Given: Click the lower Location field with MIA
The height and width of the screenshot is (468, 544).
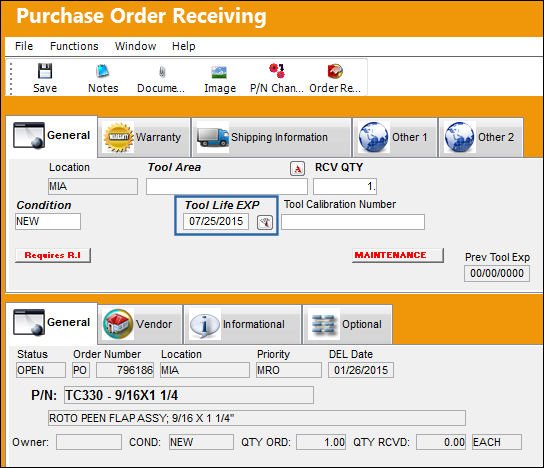Looking at the screenshot, I should (x=205, y=370).
